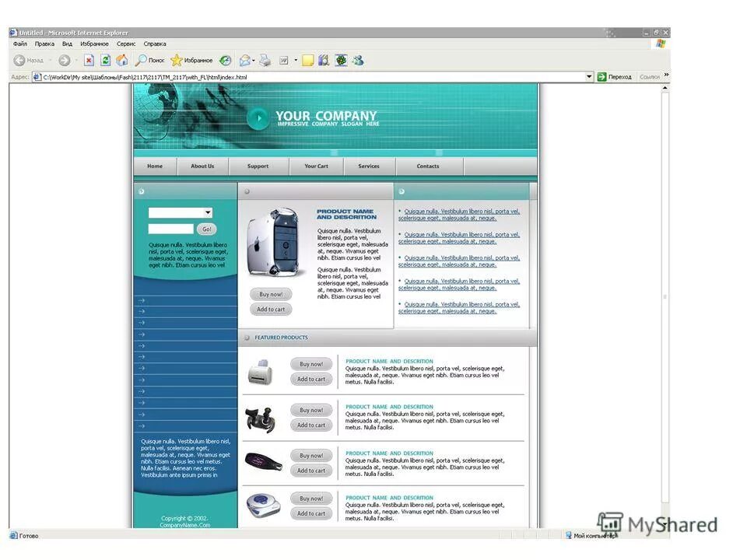
Task: Click the Mail envelope icon
Action: 244,61
